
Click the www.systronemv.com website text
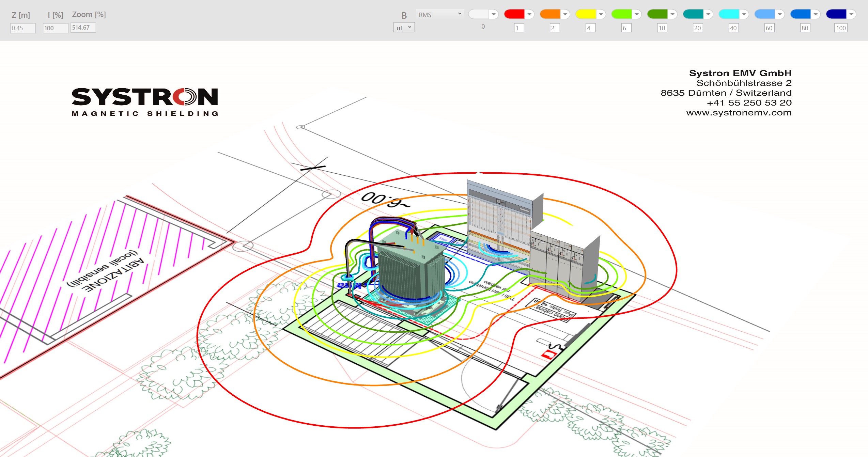click(x=739, y=113)
